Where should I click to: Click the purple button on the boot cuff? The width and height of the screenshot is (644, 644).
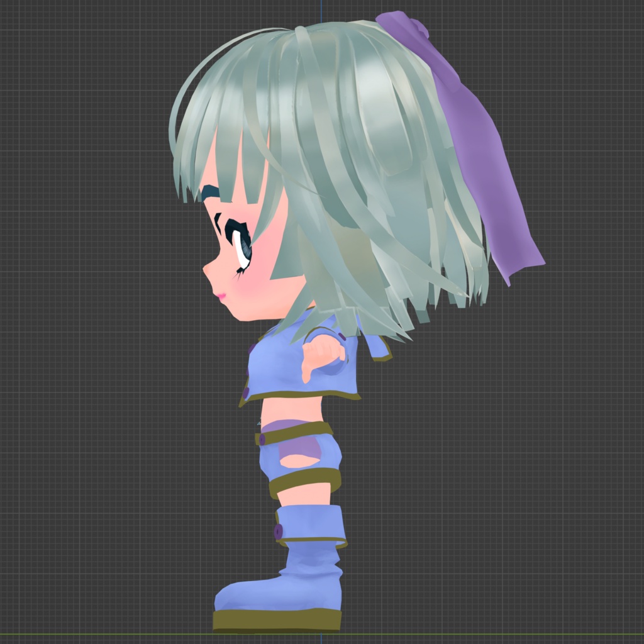[x=277, y=531]
